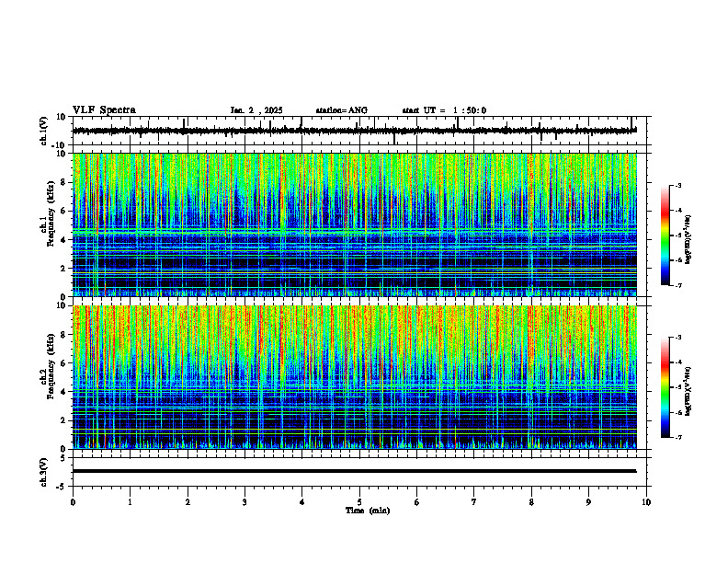728x563 pixels.
Task: Click the ch.2 color bar log(PSD) label
Action: tap(688, 392)
